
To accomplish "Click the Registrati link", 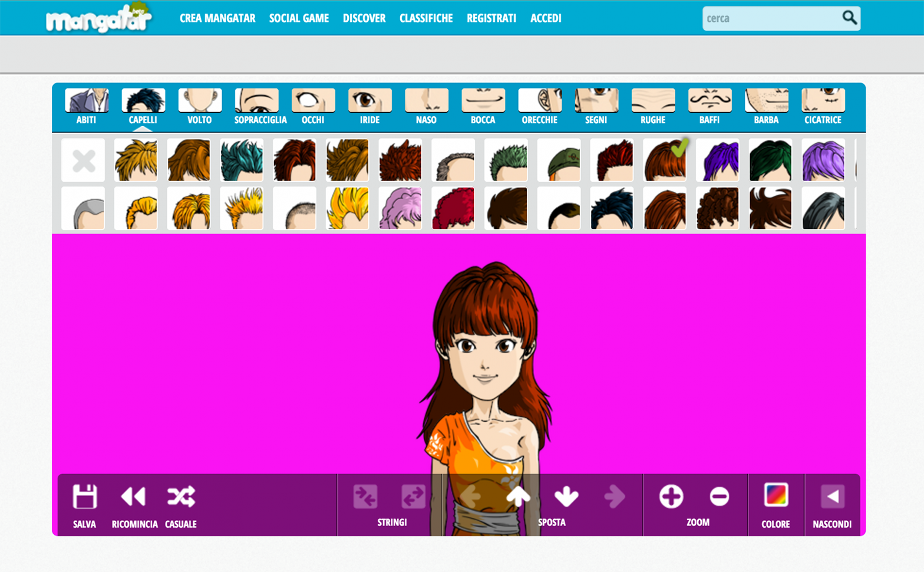I will (x=491, y=18).
